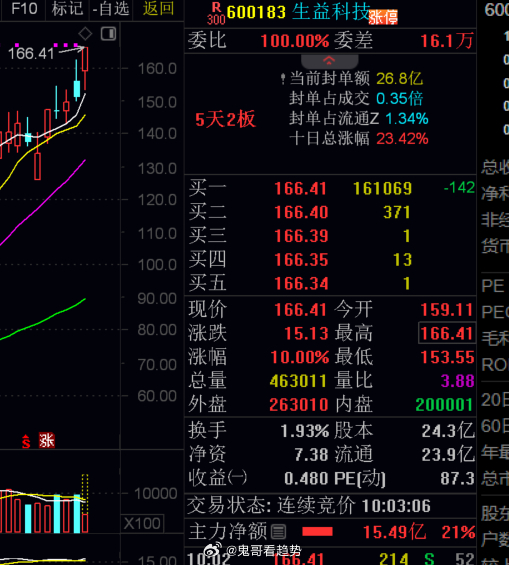Screen dimensions: 509x565
Task: Click the 涨停 limit-up tag
Action: click(383, 17)
